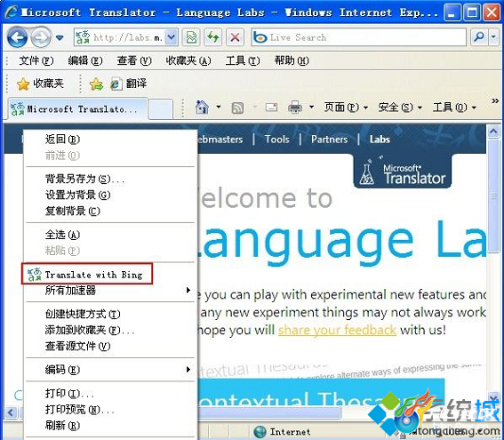The height and width of the screenshot is (440, 504).
Task: Click the Print icon in command bar
Action: (x=295, y=108)
